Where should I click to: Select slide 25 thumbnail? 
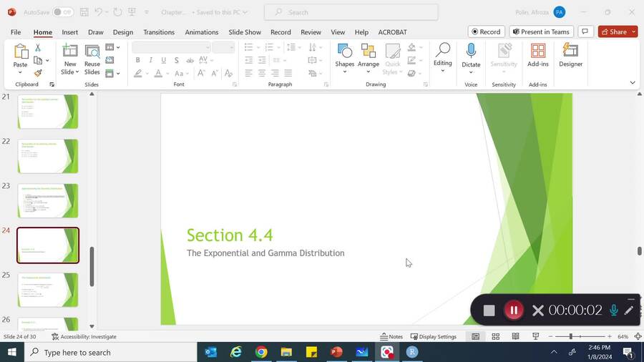point(48,289)
